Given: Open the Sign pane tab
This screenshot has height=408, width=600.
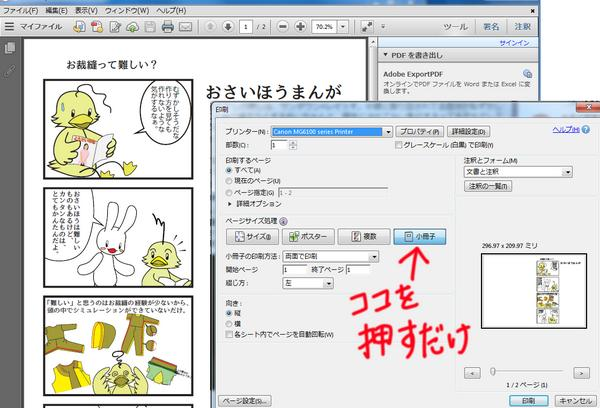Looking at the screenshot, I should pos(491,27).
